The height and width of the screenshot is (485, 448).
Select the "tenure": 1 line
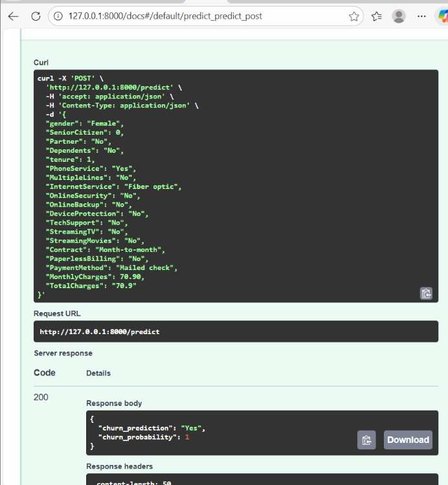tap(70, 159)
